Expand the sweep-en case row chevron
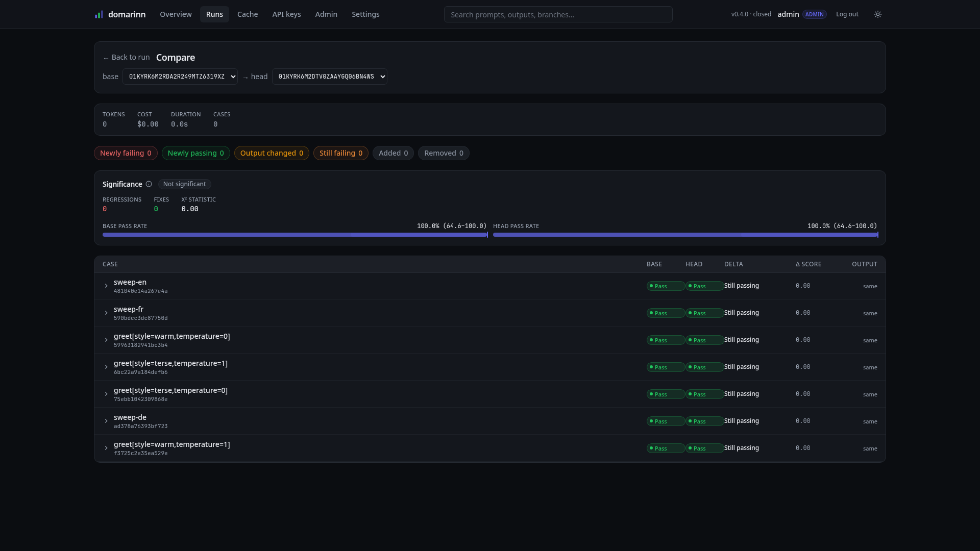 tap(106, 286)
